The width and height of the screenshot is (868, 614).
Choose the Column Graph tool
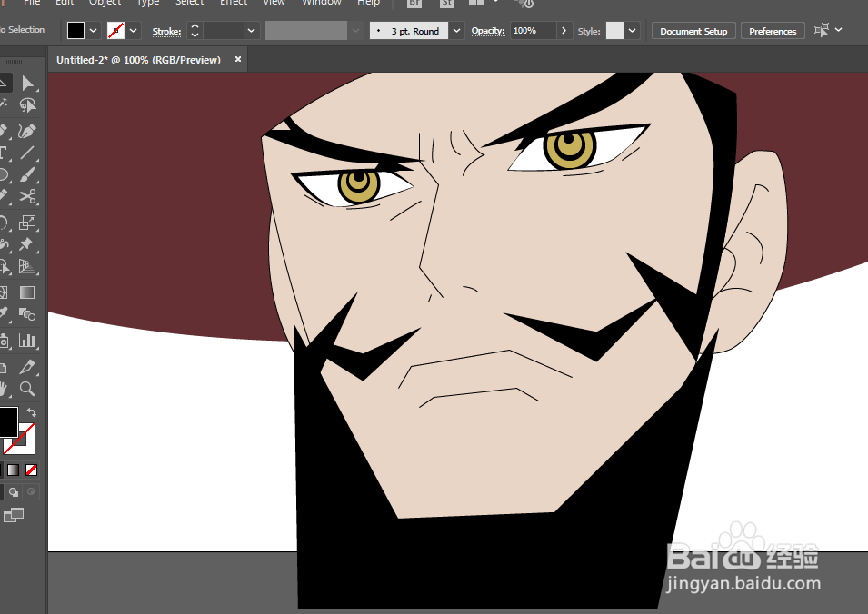click(26, 340)
